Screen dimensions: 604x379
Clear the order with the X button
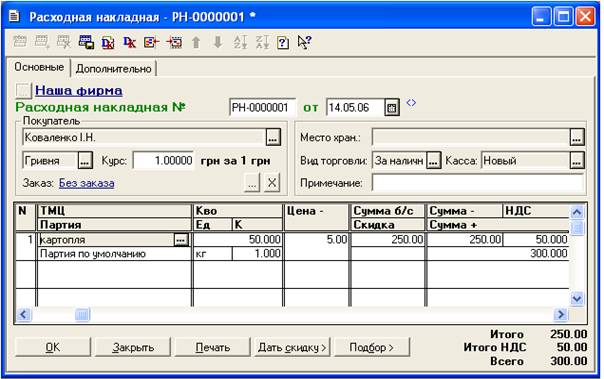click(x=272, y=183)
